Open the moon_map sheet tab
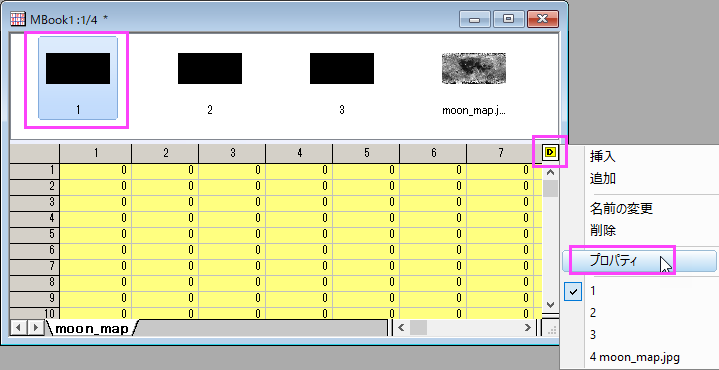This screenshot has height=370, width=719. click(x=92, y=328)
